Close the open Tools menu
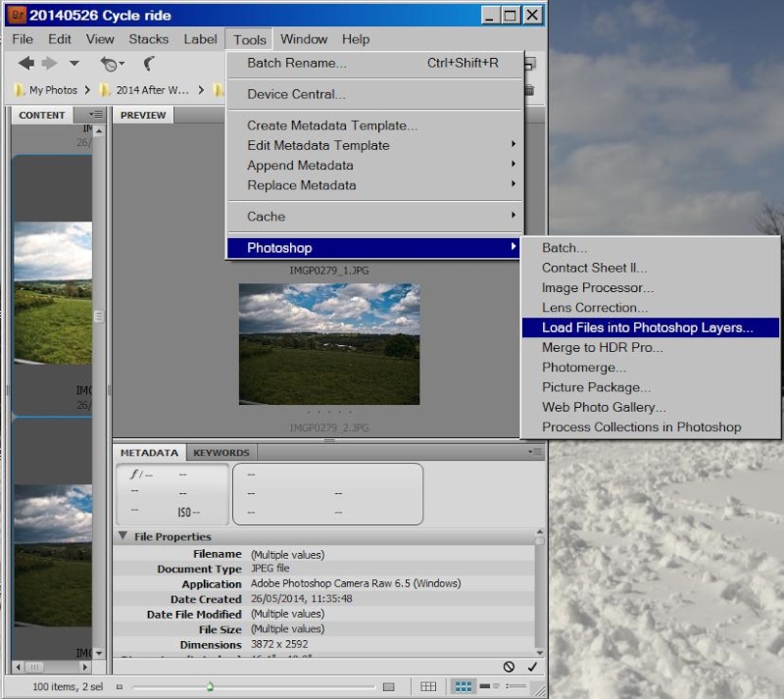The image size is (784, 699). pos(249,39)
